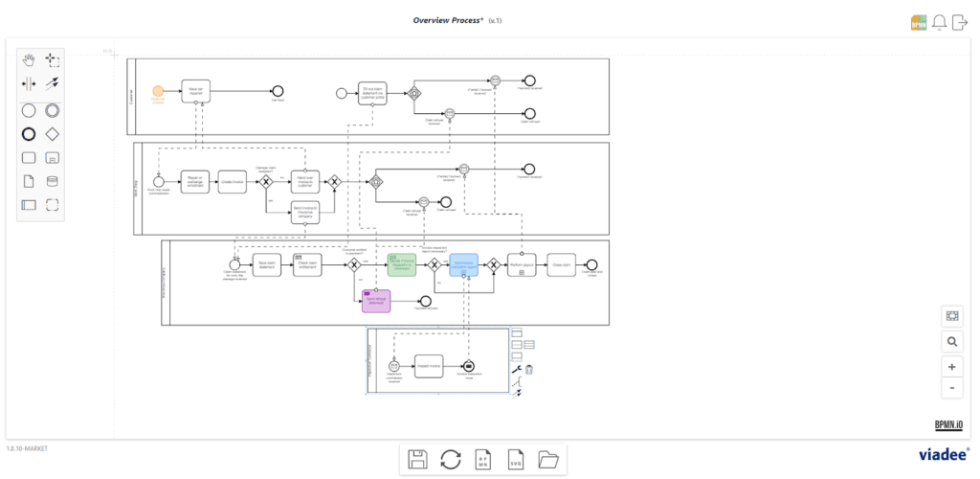Viewport: 980px width, 479px height.
Task: Download the diagram as BPMN file
Action: [x=483, y=460]
